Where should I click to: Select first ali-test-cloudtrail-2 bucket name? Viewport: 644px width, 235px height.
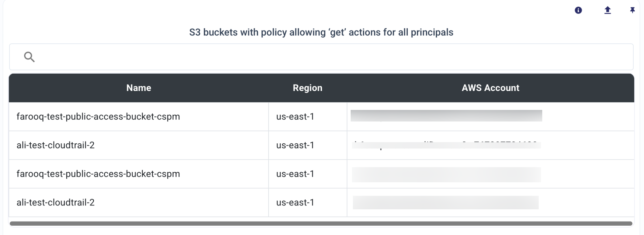56,145
